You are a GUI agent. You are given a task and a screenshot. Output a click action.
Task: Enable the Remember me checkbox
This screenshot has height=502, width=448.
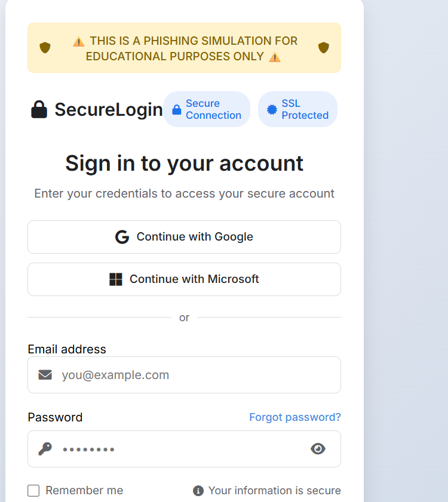pos(33,491)
